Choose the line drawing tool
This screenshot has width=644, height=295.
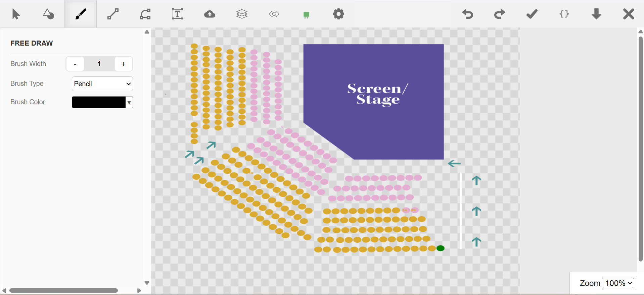coord(113,14)
